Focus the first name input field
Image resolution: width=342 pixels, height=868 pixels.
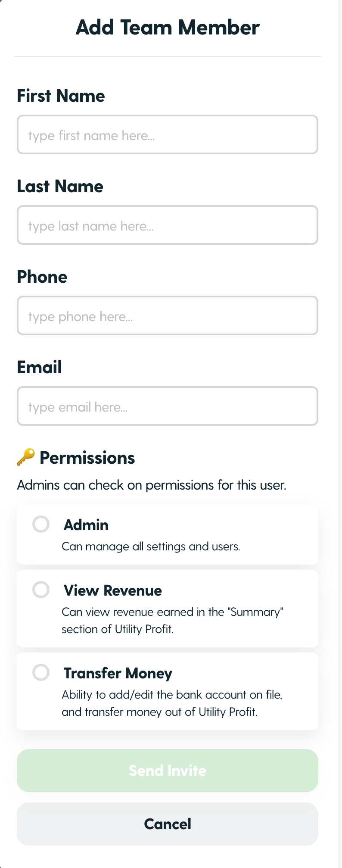click(168, 135)
